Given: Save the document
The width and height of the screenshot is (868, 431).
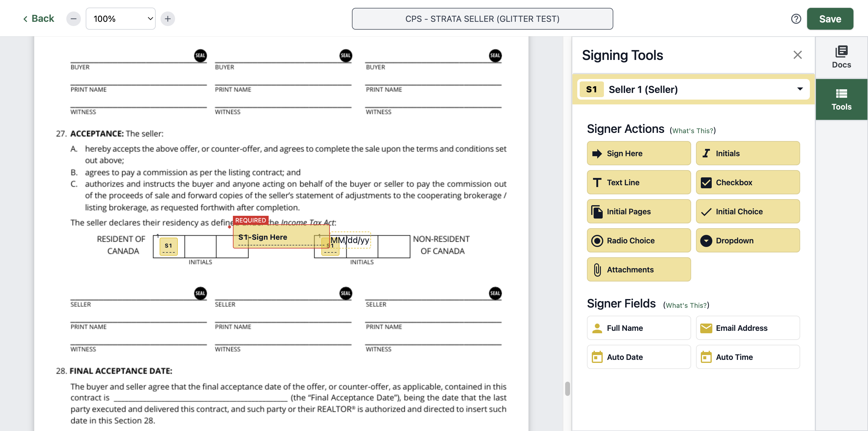Looking at the screenshot, I should pos(830,18).
